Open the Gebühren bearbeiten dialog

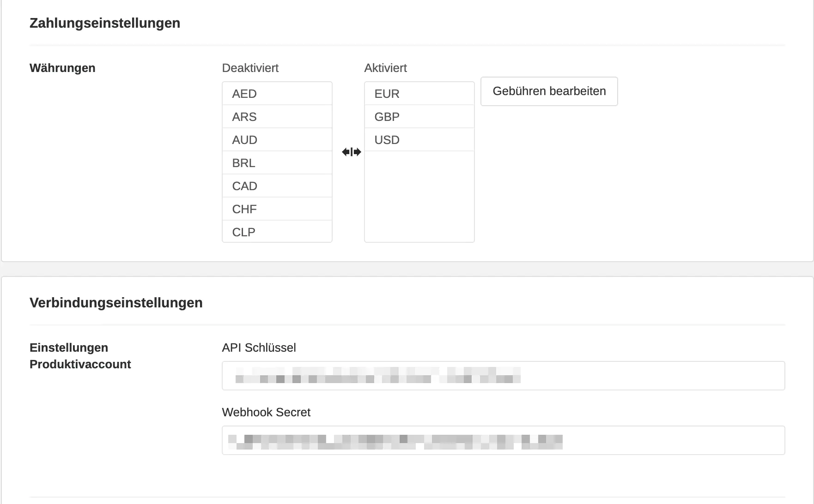(549, 91)
